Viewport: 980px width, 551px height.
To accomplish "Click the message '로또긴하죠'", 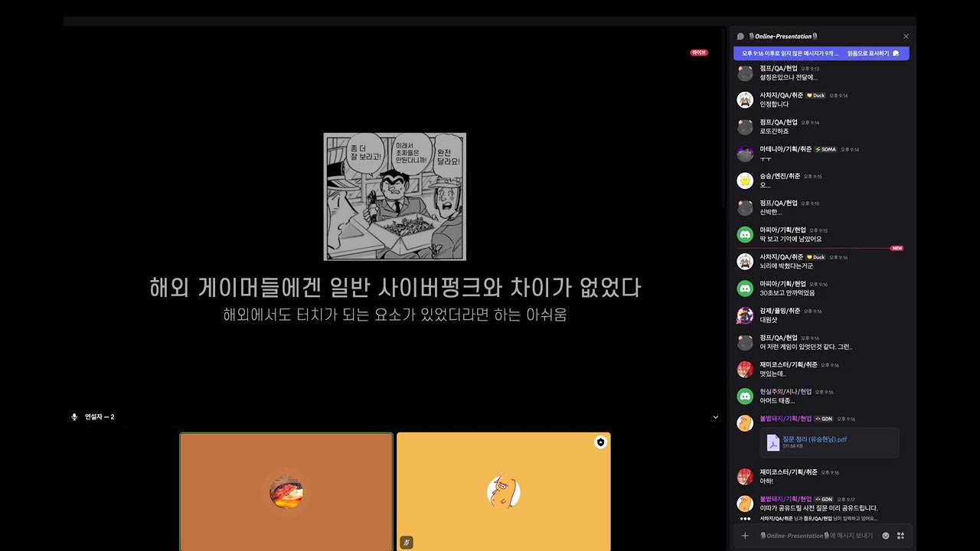I will click(773, 131).
